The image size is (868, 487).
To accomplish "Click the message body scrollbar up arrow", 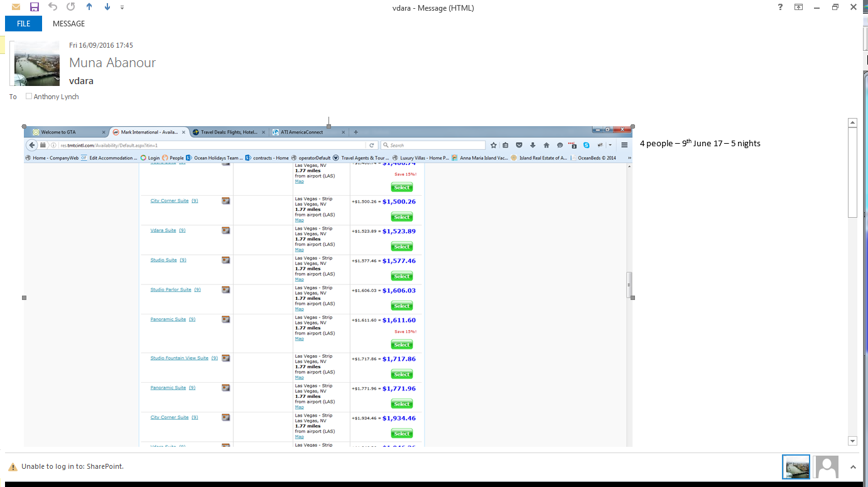I will tap(852, 123).
